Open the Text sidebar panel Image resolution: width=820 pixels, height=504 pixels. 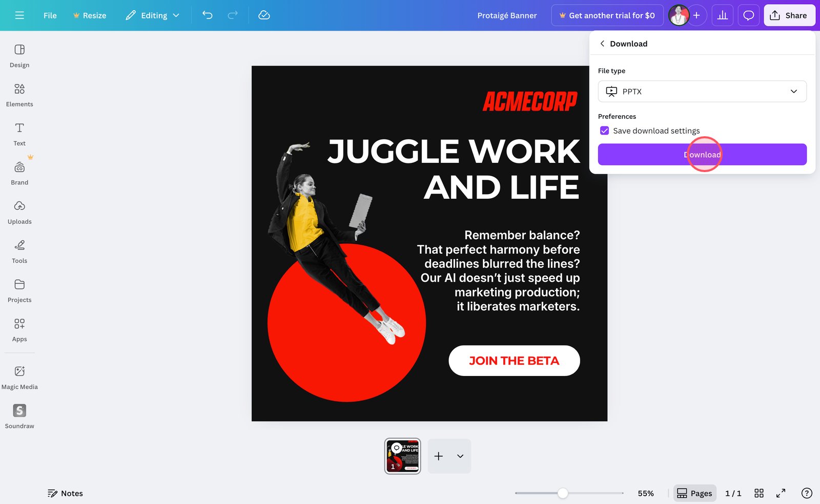tap(19, 134)
